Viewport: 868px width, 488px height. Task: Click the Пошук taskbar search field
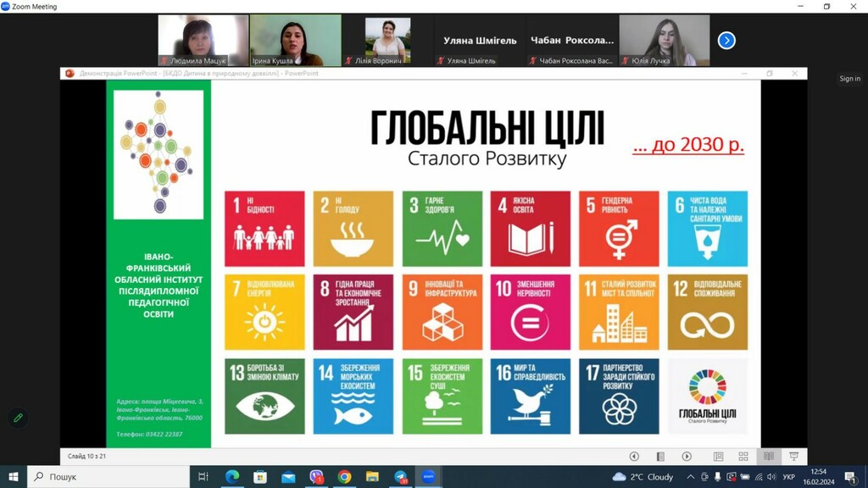(x=108, y=476)
